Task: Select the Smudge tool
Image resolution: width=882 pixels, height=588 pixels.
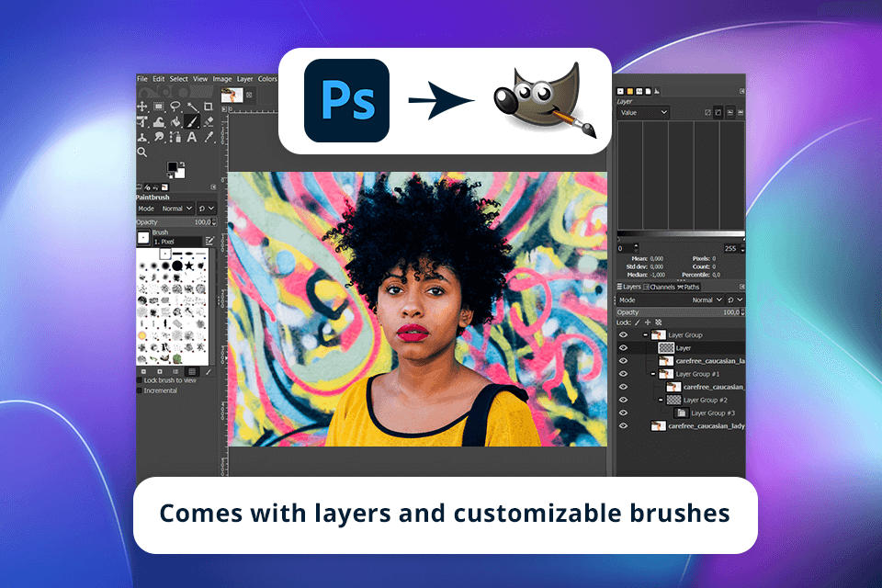Action: click(159, 137)
